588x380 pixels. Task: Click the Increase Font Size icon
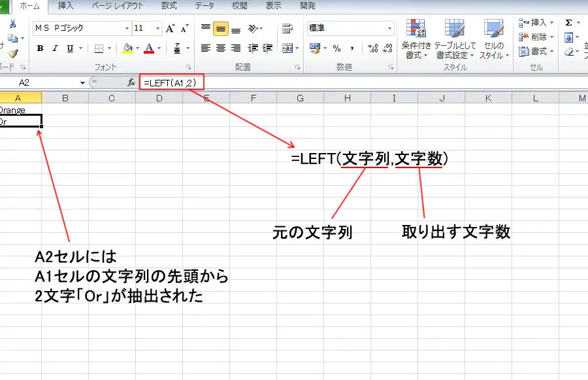(x=169, y=28)
